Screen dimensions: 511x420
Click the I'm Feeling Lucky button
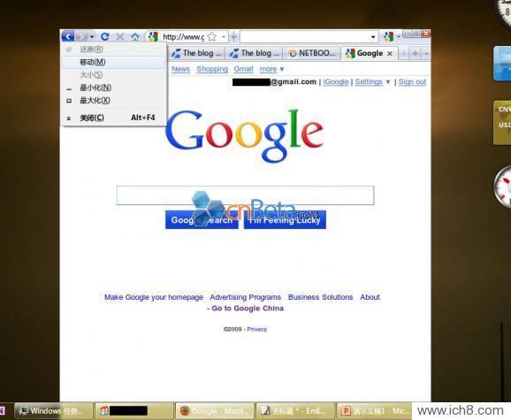(285, 220)
